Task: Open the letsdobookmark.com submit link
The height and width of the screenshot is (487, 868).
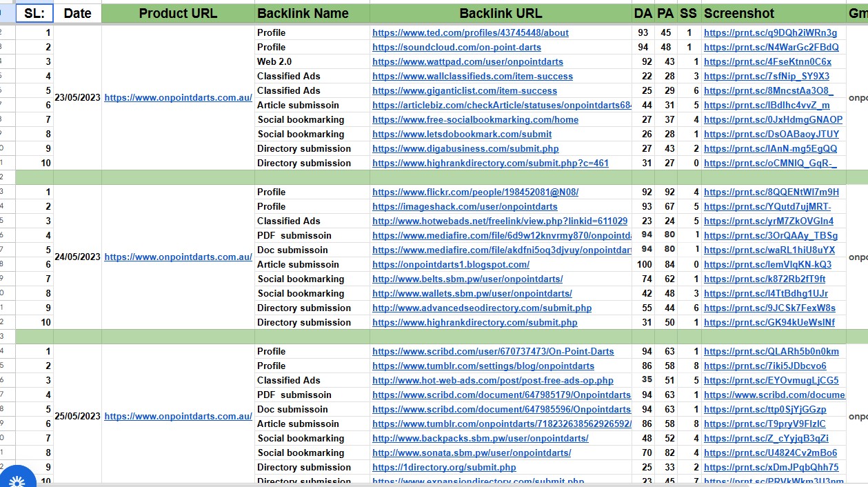Action: pos(462,134)
